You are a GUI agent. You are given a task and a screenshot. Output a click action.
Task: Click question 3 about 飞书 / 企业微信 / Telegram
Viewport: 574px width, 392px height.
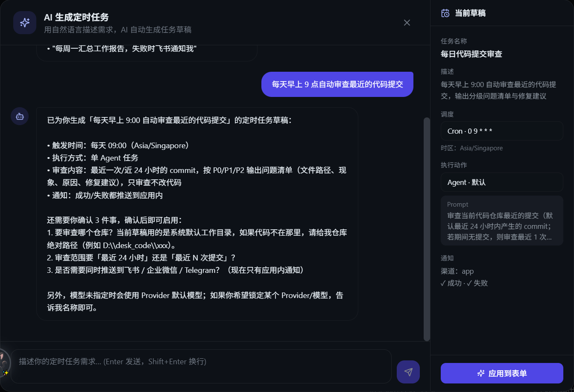[x=175, y=270]
